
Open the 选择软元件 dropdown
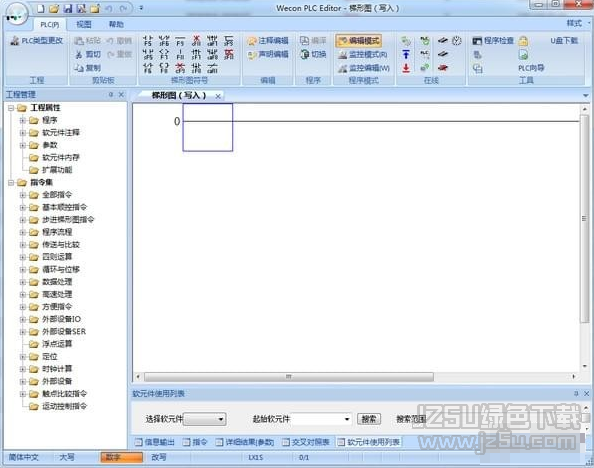205,419
